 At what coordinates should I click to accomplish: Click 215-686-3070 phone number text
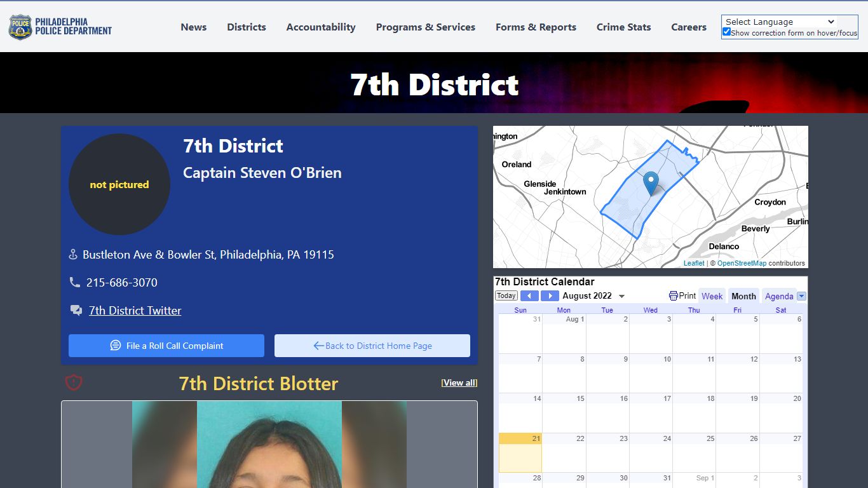pyautogui.click(x=122, y=282)
